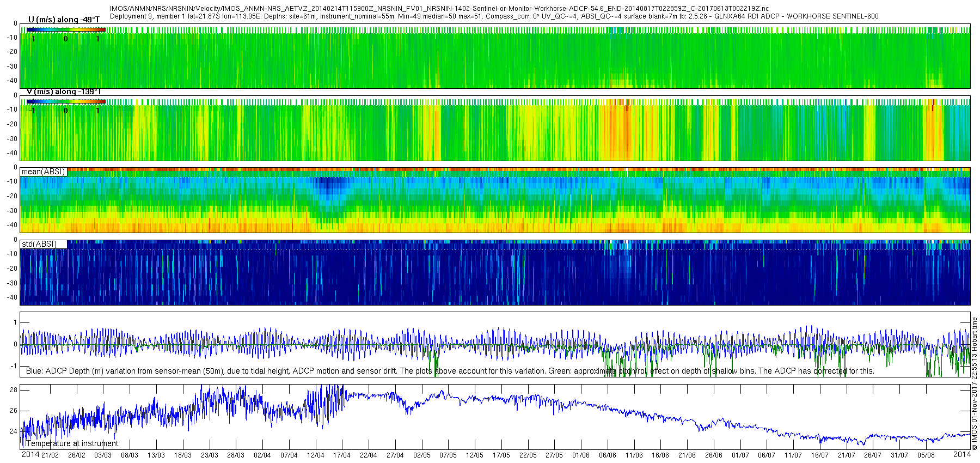980x463 pixels.
Task: Click the U velocity colorbar legend
Action: [x=66, y=29]
